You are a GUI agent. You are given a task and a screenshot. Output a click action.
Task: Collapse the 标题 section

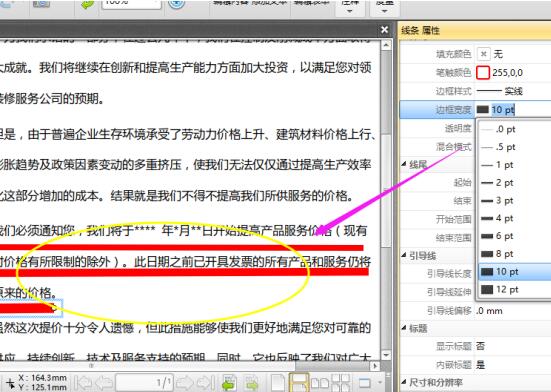(x=404, y=328)
